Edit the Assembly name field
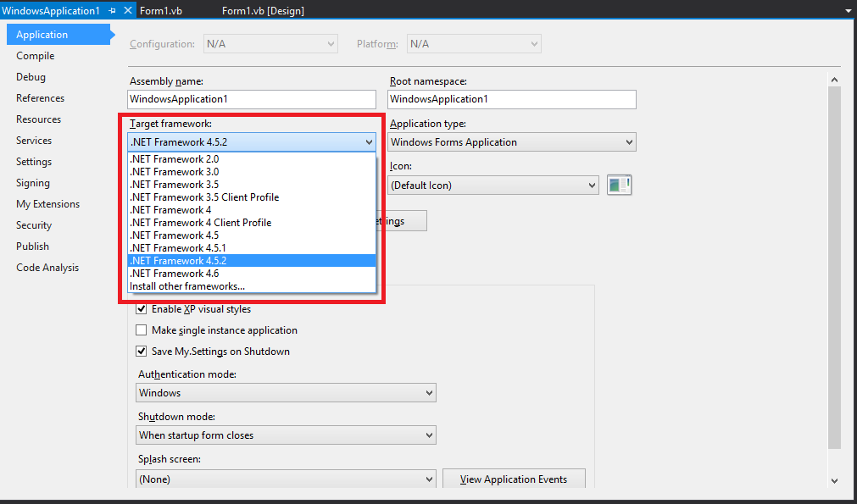 pyautogui.click(x=252, y=99)
